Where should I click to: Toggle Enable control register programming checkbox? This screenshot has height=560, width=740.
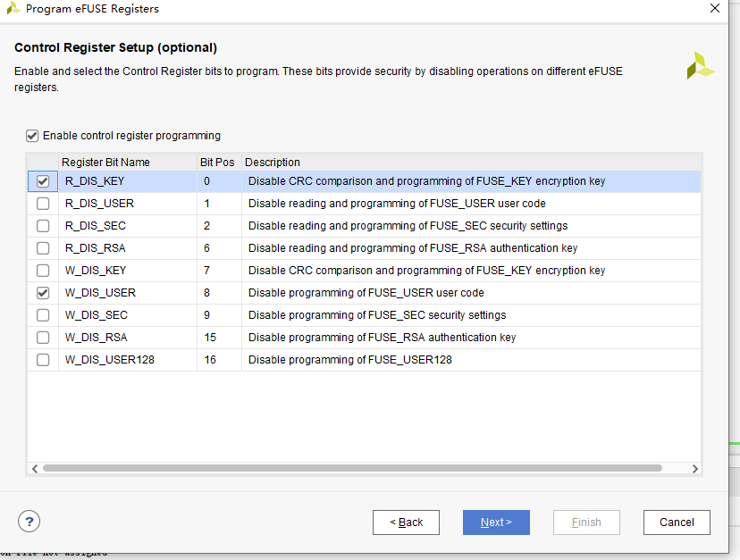(31, 136)
